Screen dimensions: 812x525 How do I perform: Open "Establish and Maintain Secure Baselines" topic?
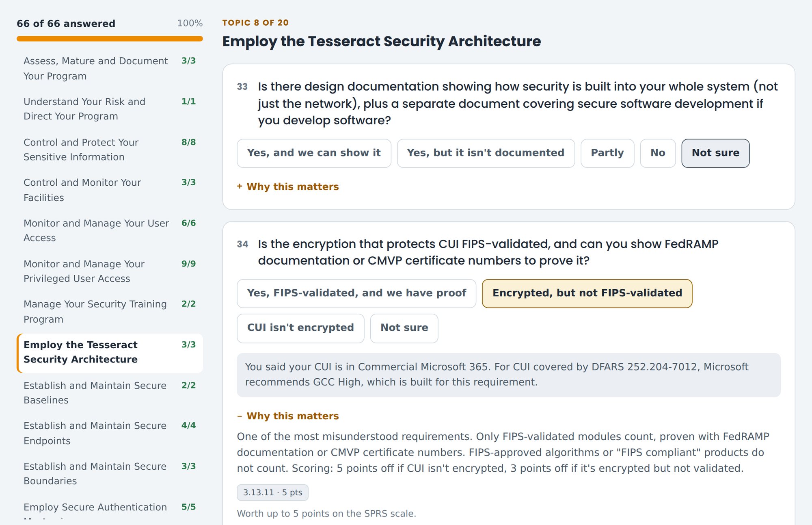110,393
